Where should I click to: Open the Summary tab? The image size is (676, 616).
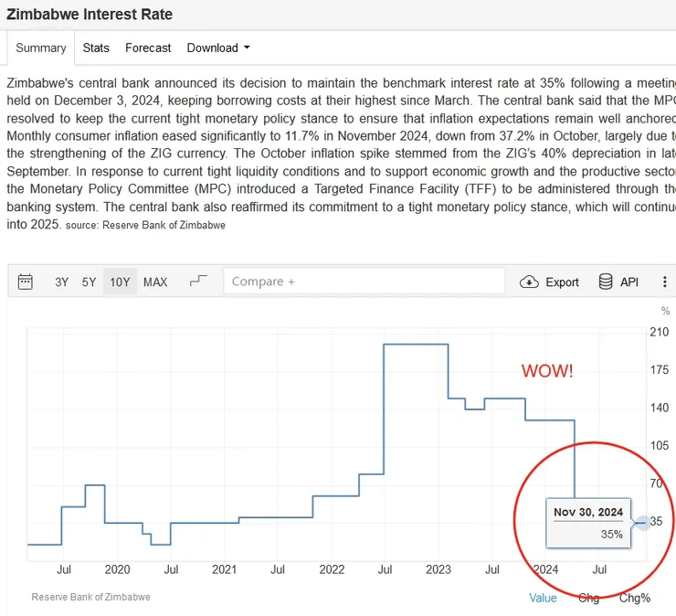click(41, 48)
